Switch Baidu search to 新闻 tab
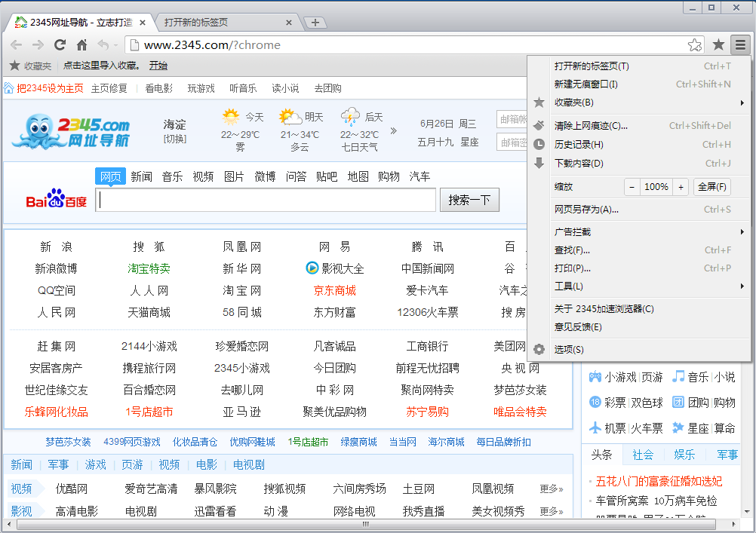756x533 pixels. coord(141,176)
